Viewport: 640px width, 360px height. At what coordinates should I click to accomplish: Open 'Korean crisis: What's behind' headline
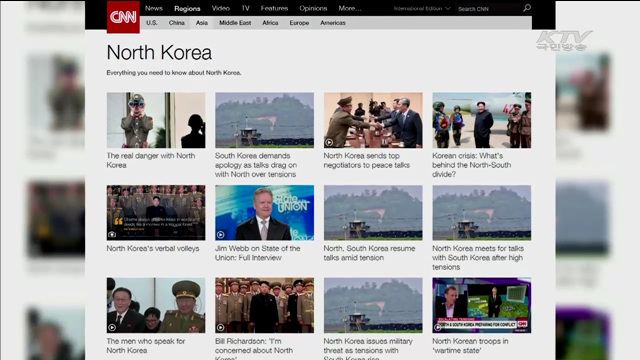[x=471, y=165]
